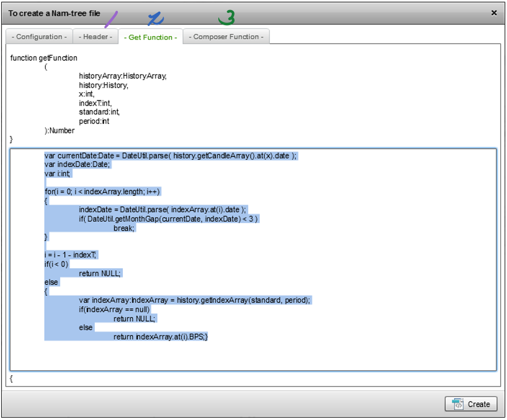Image resolution: width=507 pixels, height=420 pixels.
Task: Click inside the code editor area
Action: 251,352
